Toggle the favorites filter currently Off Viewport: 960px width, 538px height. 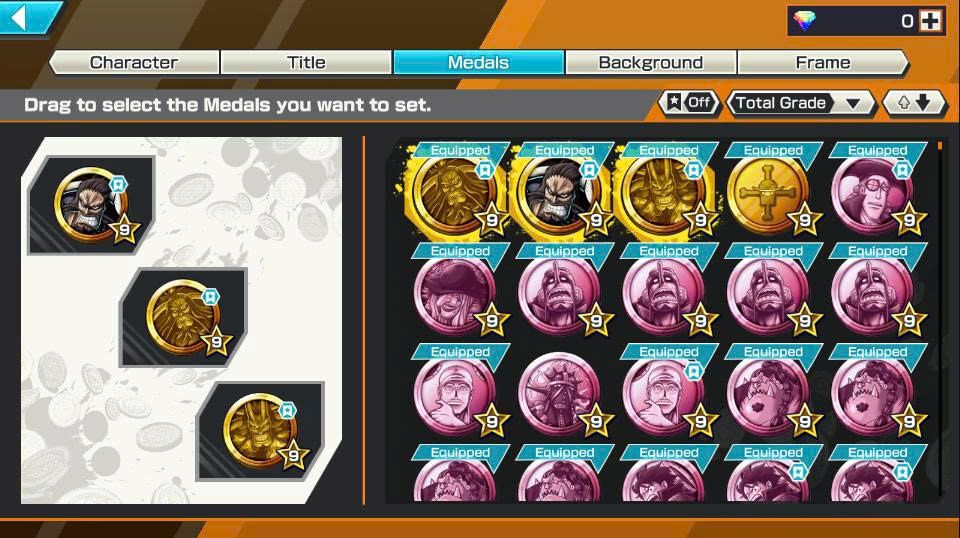click(x=689, y=103)
